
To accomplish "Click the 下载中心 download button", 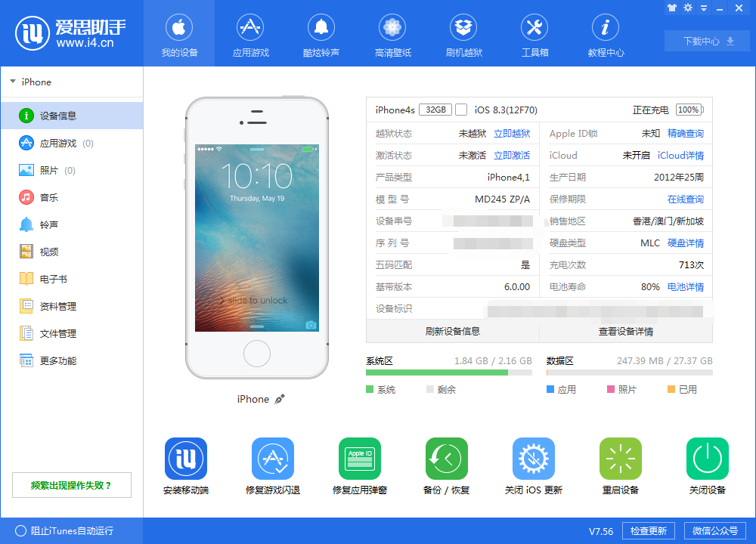I will pos(707,41).
